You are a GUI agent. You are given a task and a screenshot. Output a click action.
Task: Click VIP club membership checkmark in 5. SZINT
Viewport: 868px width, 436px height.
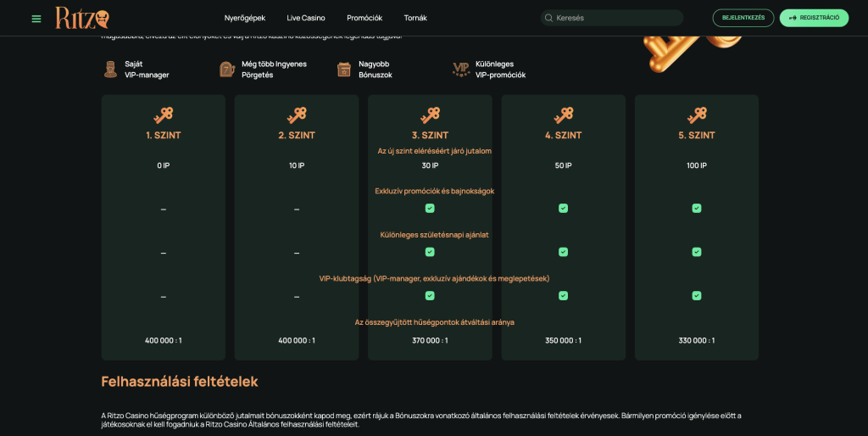pyautogui.click(x=696, y=295)
